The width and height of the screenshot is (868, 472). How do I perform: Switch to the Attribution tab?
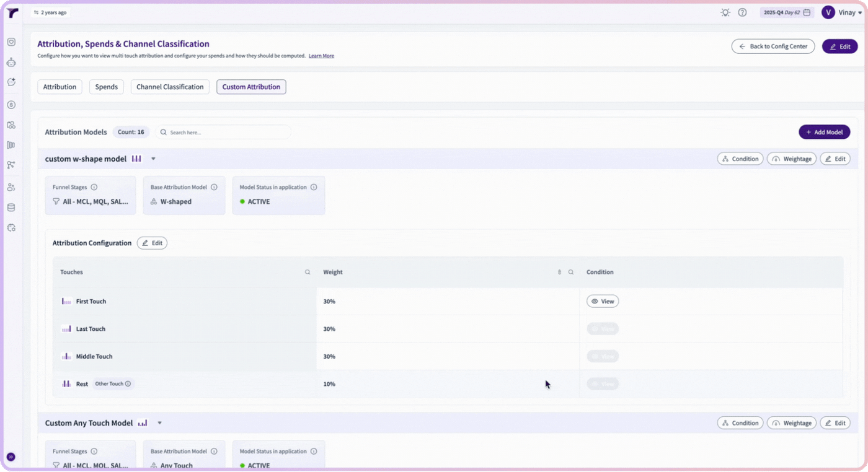pos(60,87)
